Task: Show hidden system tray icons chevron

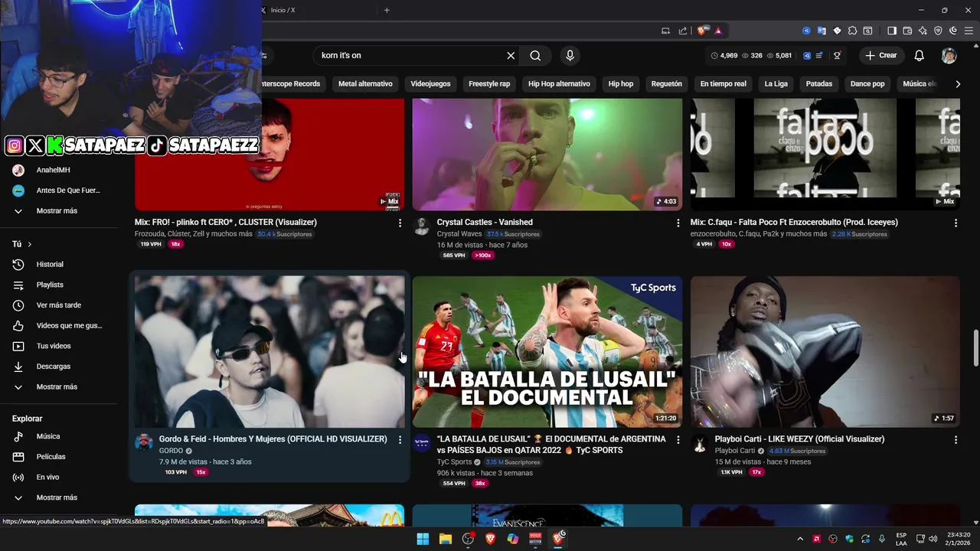Action: click(800, 539)
